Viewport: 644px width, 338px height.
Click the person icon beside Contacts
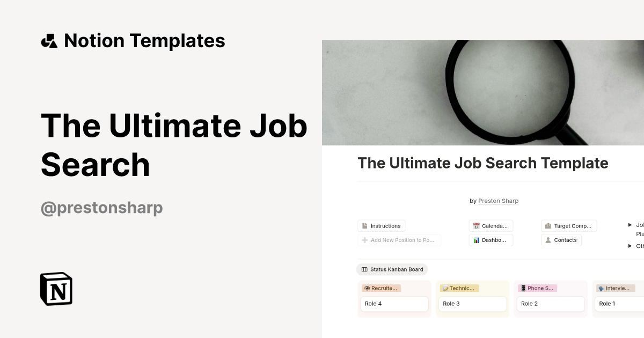click(548, 240)
